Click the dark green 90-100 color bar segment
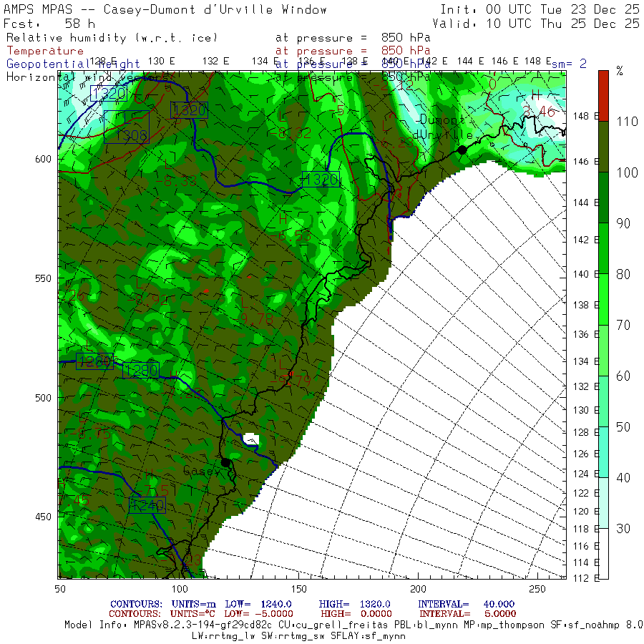Viewport: 644px width, 644px height. tap(603, 197)
